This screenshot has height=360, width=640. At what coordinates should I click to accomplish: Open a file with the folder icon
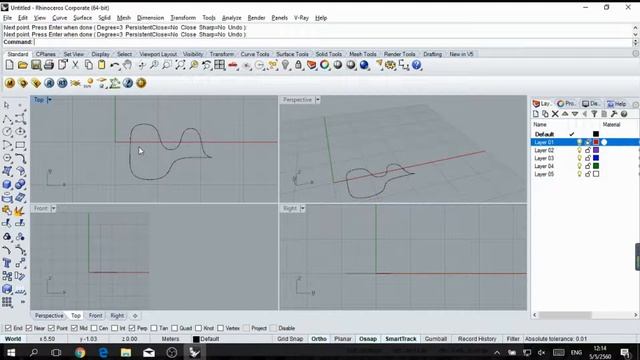click(x=22, y=65)
